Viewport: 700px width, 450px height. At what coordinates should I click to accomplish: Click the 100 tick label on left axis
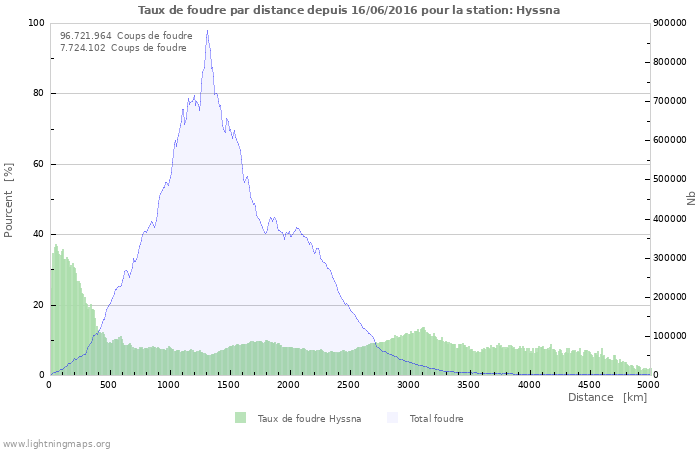click(x=36, y=23)
